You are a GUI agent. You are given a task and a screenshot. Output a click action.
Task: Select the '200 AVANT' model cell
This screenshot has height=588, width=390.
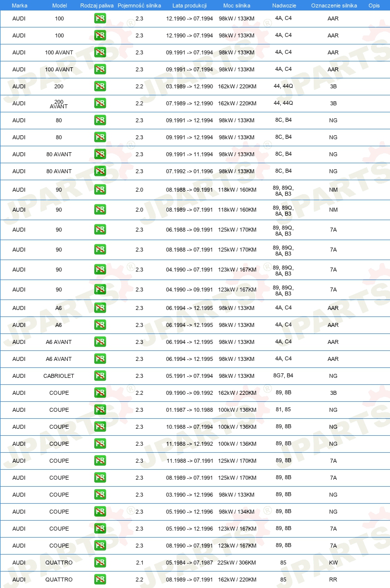pos(59,104)
